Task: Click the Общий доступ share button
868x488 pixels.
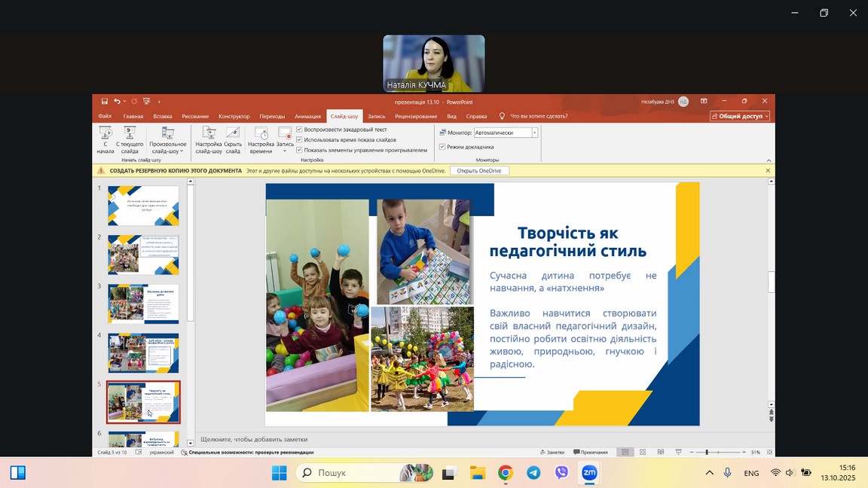Action: point(740,116)
